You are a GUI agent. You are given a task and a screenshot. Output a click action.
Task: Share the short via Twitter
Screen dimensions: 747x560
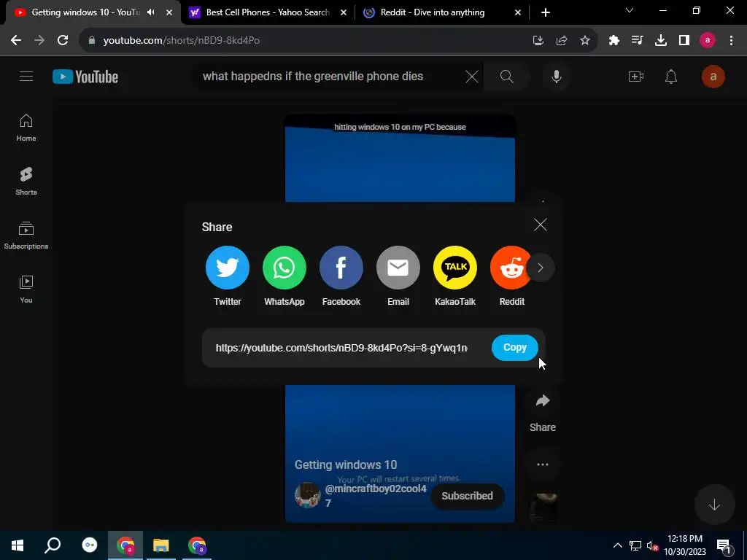point(228,268)
